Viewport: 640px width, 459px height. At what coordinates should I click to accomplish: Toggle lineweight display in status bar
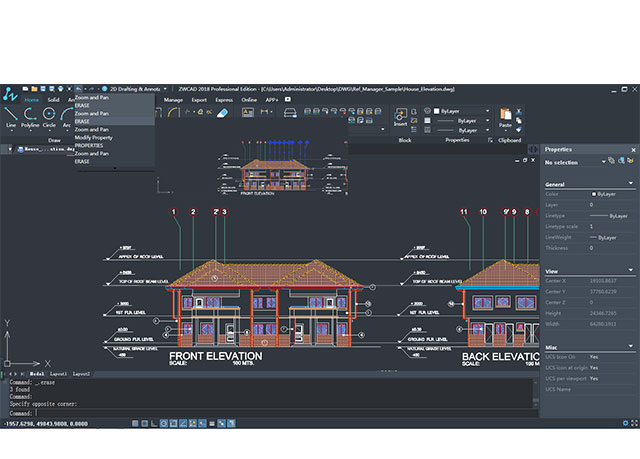pos(212,424)
